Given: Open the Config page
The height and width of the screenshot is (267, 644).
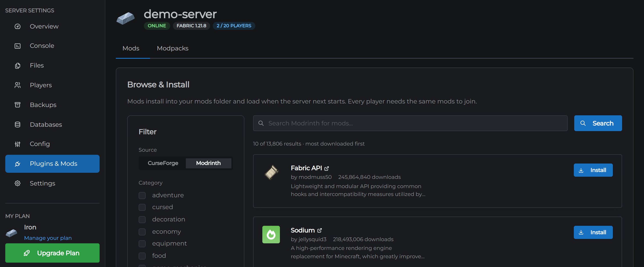Looking at the screenshot, I should (x=52, y=144).
